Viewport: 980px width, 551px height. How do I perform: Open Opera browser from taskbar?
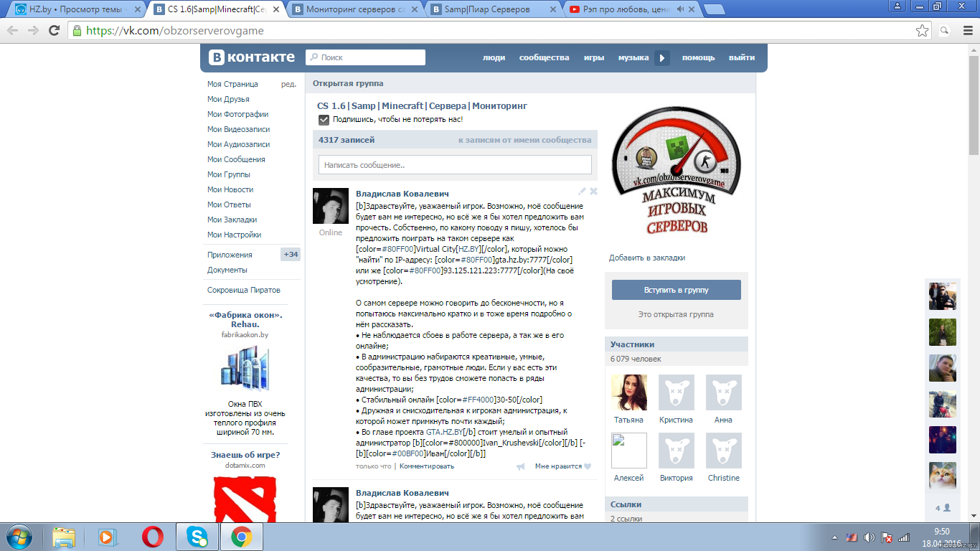[x=152, y=537]
